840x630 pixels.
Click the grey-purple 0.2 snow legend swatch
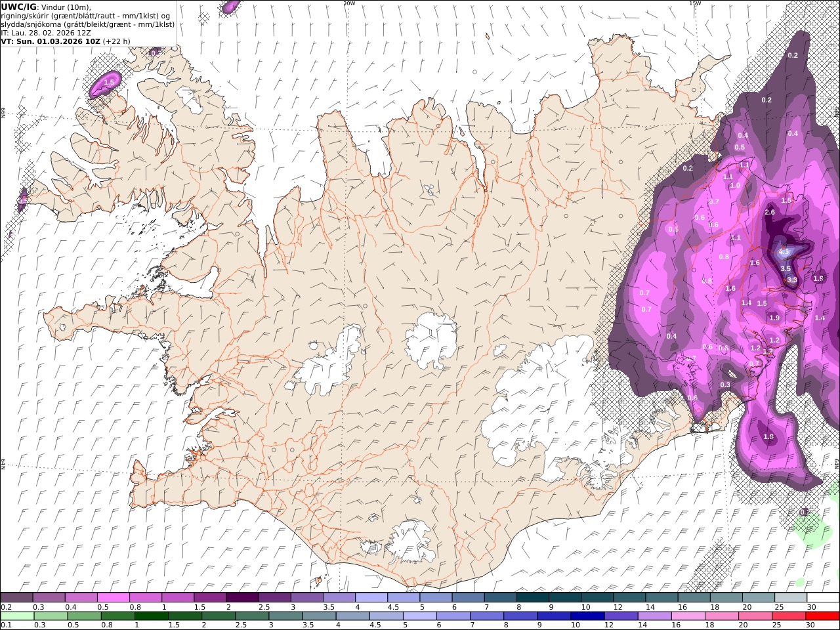tap(16, 597)
